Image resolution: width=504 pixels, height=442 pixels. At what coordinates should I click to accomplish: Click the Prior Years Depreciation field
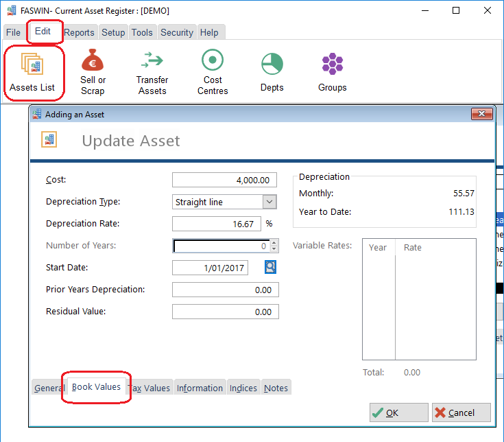[226, 290]
